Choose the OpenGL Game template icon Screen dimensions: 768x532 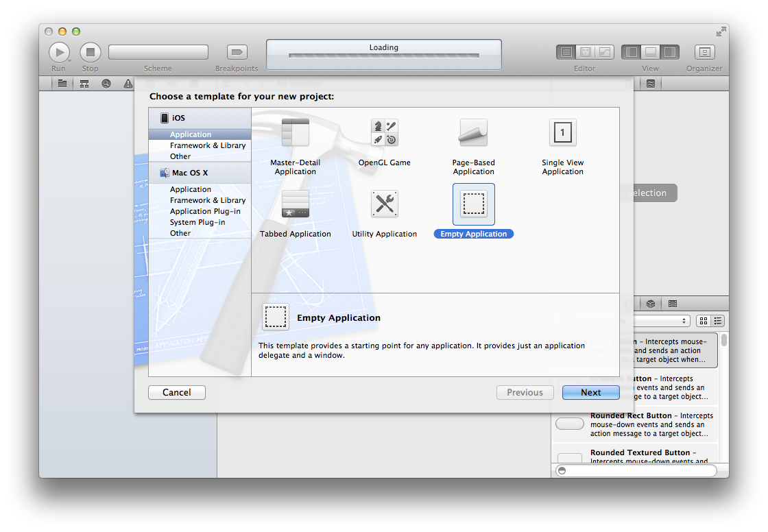point(384,133)
